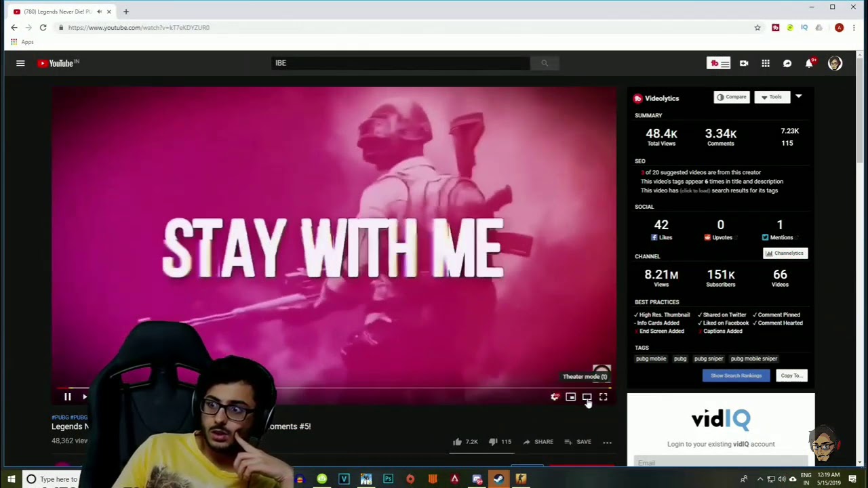
Task: Open more actions three-dot menu
Action: pyautogui.click(x=607, y=442)
